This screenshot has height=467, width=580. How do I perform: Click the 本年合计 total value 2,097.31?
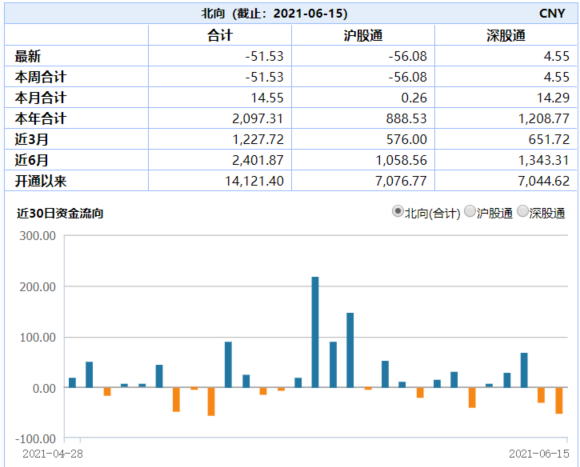point(257,119)
